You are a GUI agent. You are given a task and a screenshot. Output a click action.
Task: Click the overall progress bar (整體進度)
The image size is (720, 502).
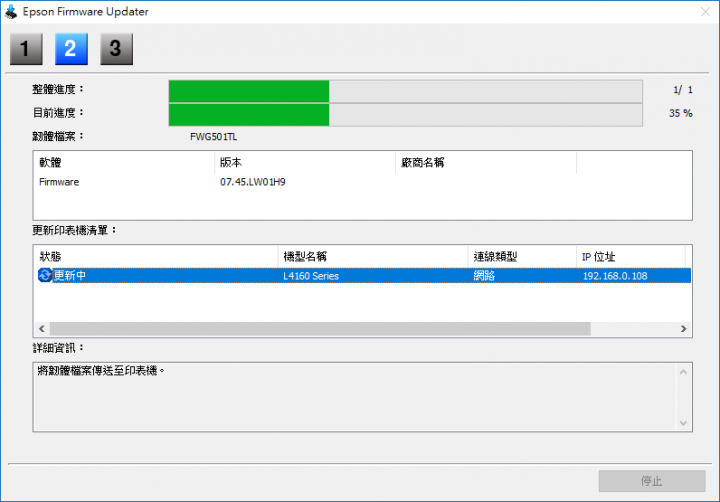(x=405, y=91)
